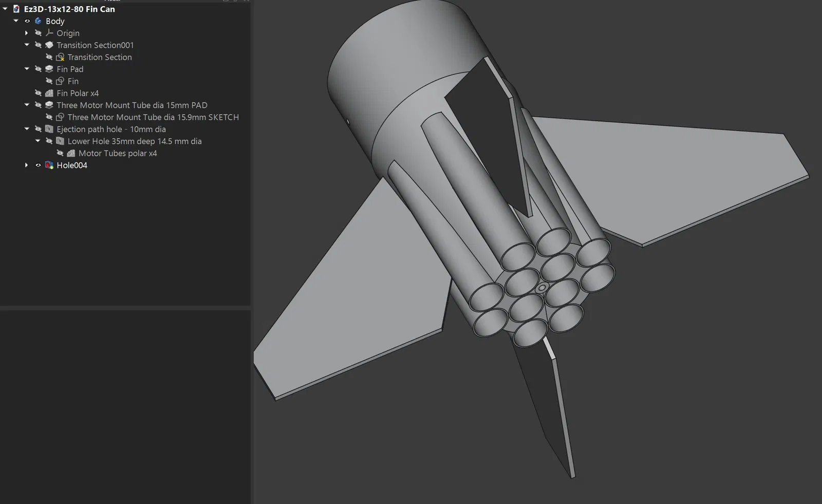Select the 'Fin' sketch label

(x=73, y=81)
